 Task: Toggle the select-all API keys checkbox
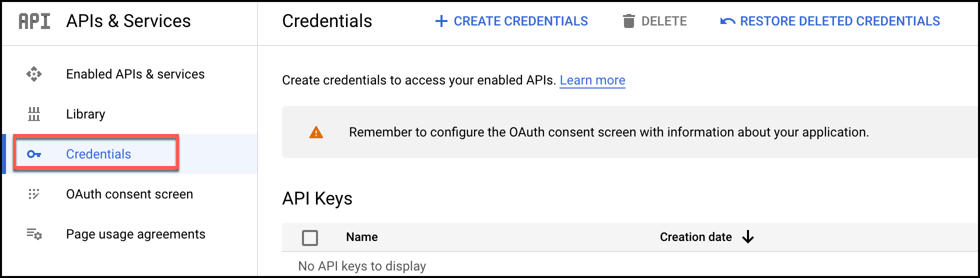pyautogui.click(x=310, y=237)
